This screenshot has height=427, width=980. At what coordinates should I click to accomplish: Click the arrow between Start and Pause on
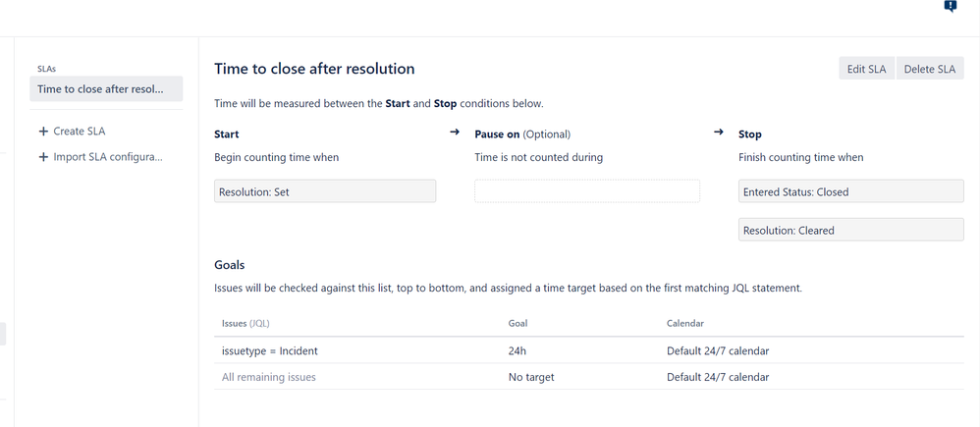[455, 133]
